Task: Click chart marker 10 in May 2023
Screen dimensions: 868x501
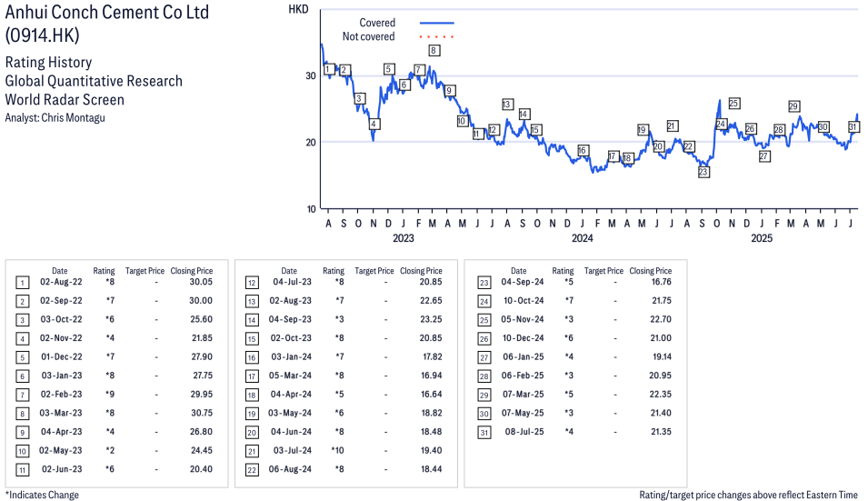Action: [x=463, y=121]
